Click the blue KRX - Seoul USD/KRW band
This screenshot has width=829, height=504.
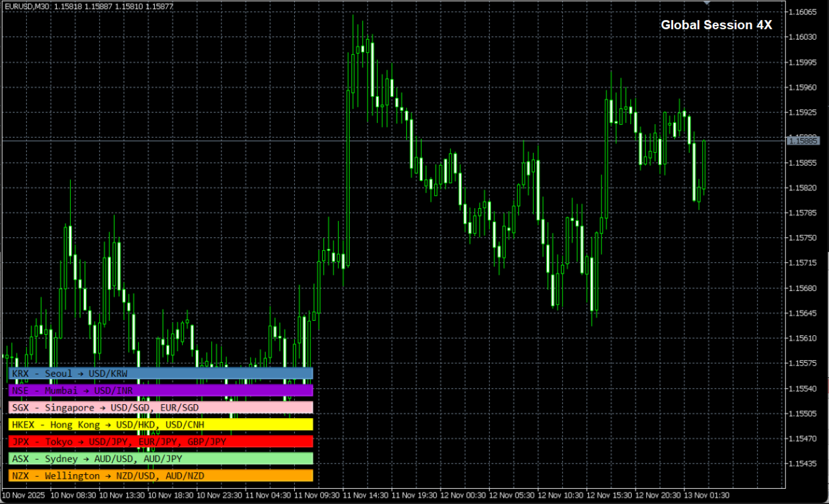click(158, 373)
